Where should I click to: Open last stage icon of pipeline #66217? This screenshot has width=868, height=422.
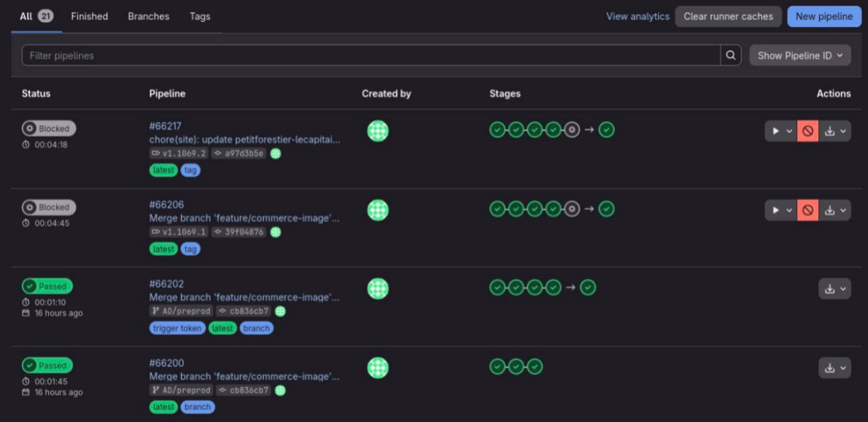coord(607,130)
